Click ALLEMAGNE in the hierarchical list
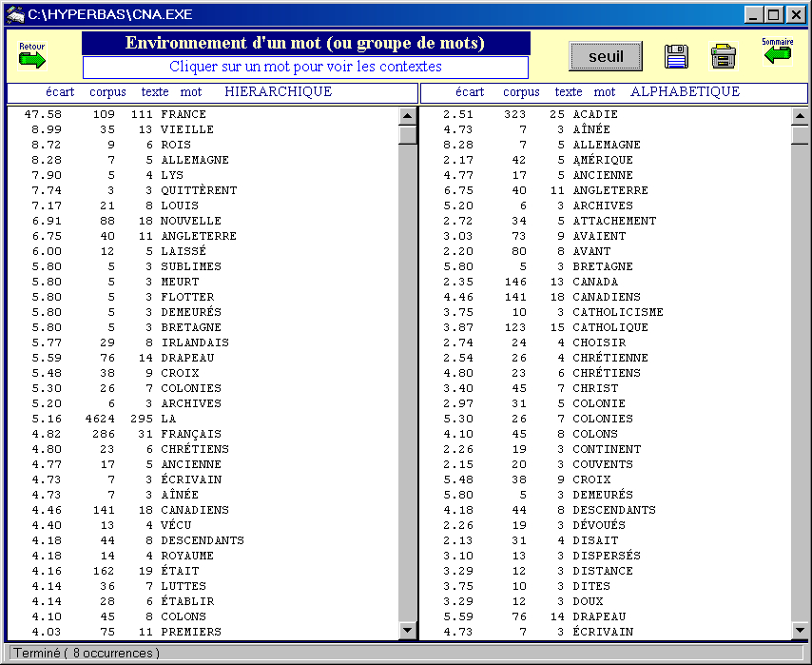The height and width of the screenshot is (665, 812). (195, 160)
